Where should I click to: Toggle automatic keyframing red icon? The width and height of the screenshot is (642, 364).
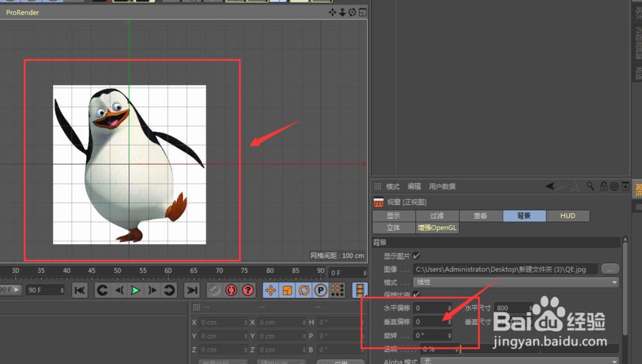[231, 290]
